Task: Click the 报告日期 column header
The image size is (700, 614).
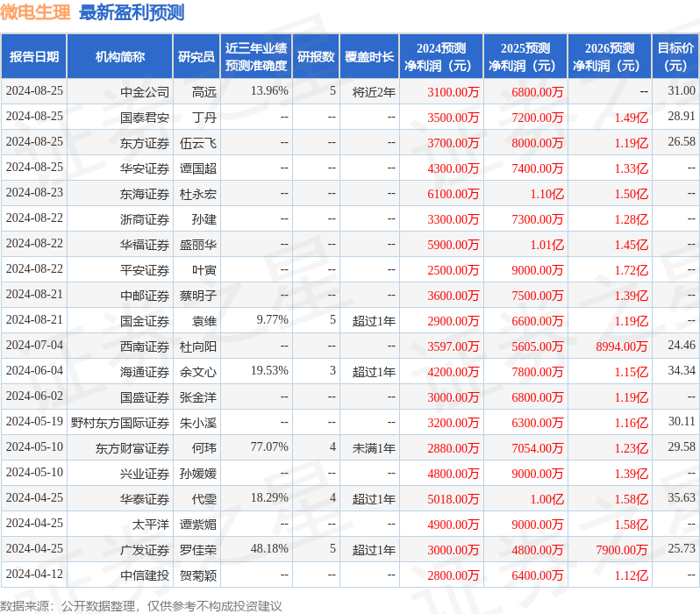Action: click(34, 57)
